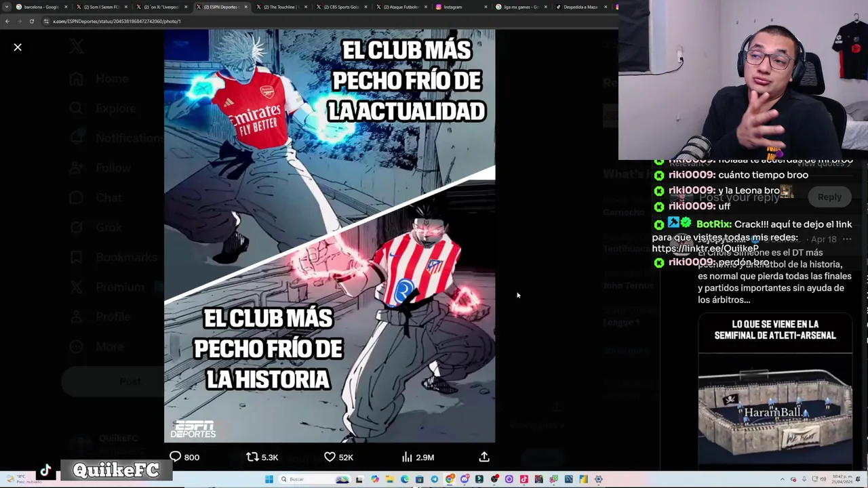Open Task View from the taskbar

(359, 479)
